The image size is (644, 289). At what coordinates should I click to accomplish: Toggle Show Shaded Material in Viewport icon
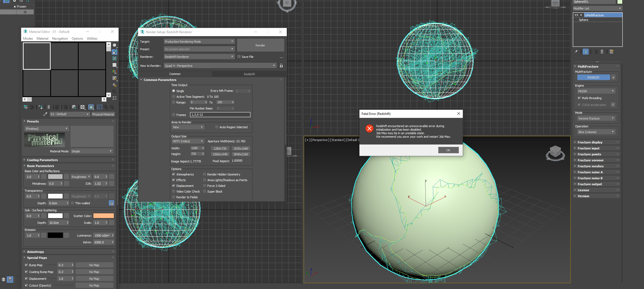point(91,107)
